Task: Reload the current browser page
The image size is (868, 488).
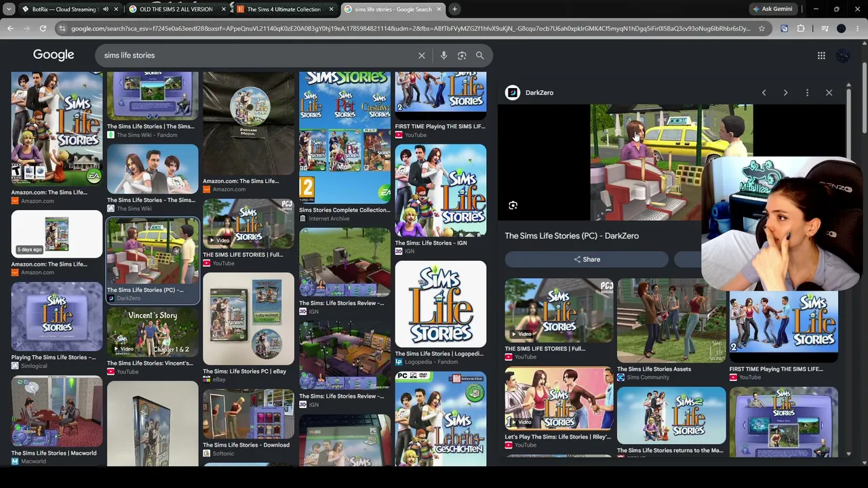Action: point(43,28)
